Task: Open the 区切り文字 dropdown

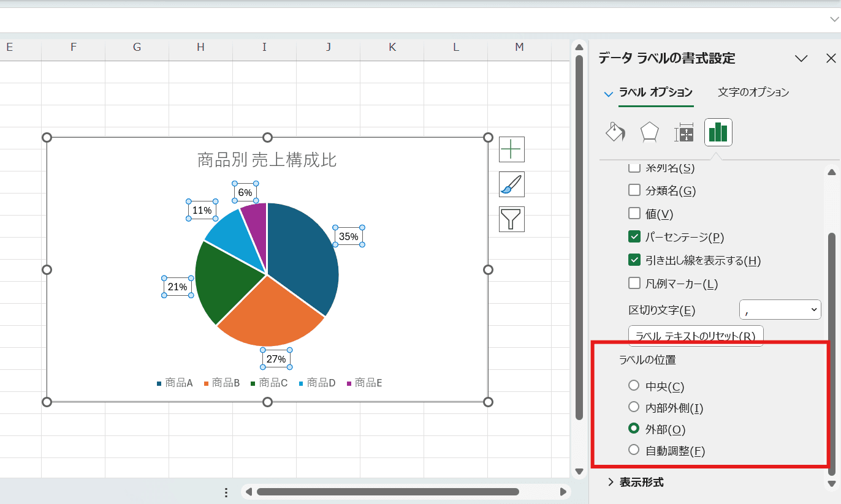Action: [780, 310]
